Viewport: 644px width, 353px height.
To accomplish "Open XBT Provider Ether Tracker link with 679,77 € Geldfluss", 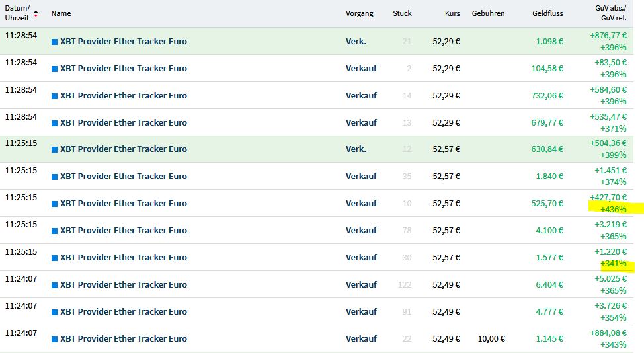I will (x=123, y=122).
